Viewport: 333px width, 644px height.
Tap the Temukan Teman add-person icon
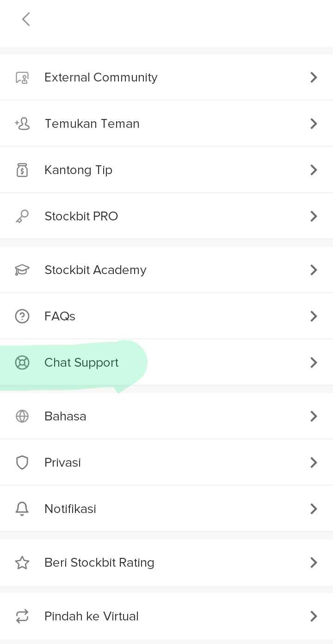(22, 124)
